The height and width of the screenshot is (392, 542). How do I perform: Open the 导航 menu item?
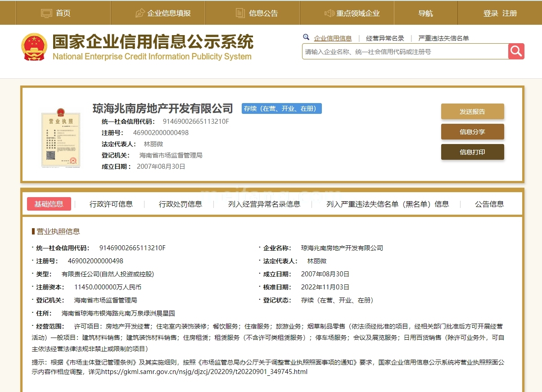425,13
